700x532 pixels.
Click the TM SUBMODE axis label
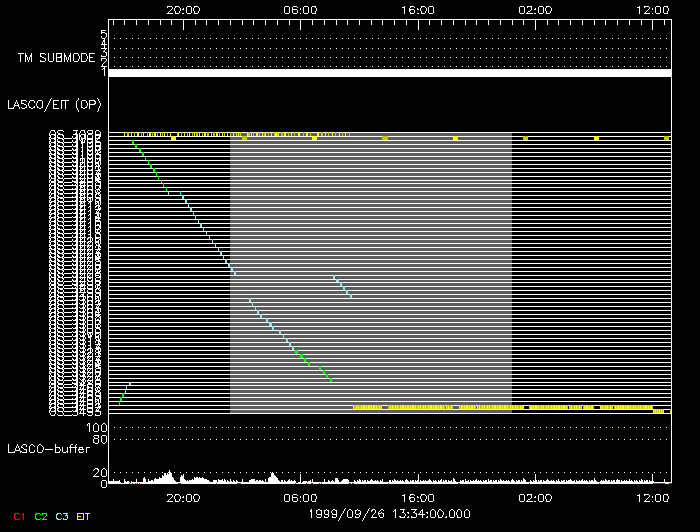pos(55,57)
